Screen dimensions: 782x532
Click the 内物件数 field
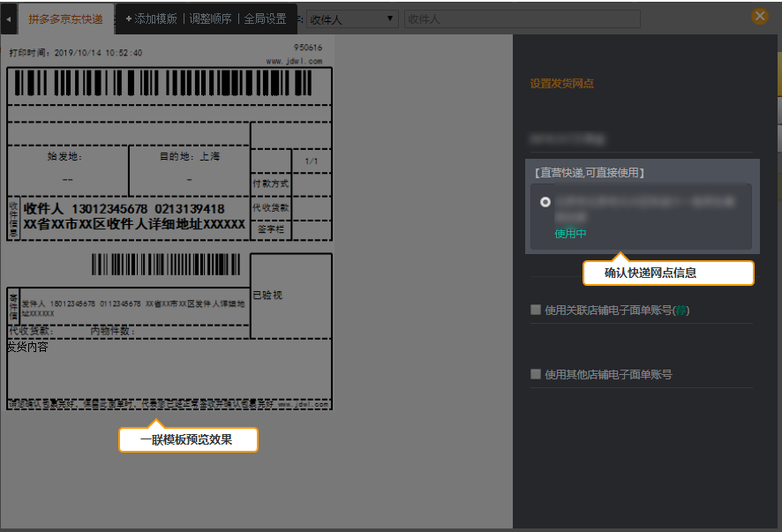pos(113,331)
